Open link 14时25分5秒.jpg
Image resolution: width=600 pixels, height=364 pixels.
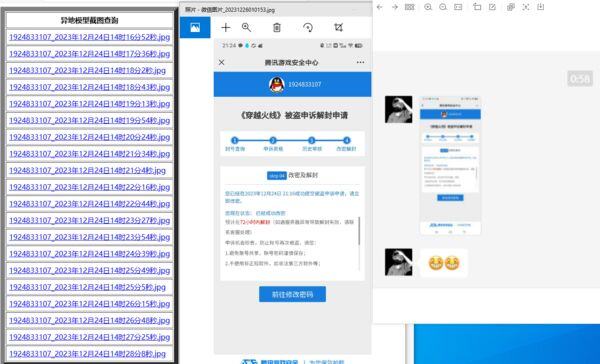tap(87, 287)
